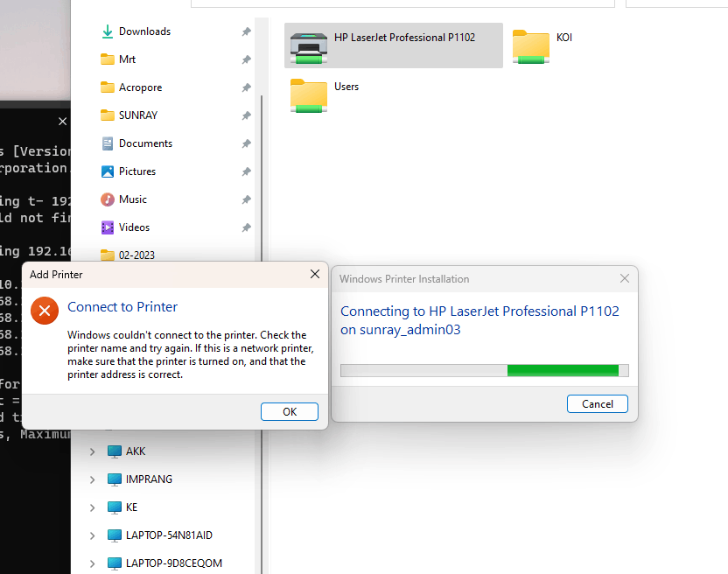
Task: Select the Videos label in sidebar
Action: [x=134, y=227]
